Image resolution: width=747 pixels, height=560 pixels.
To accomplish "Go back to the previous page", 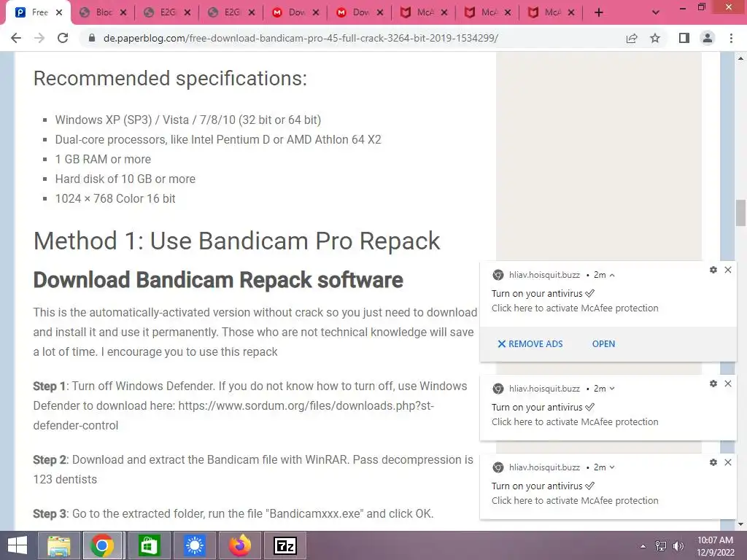I will (16, 38).
